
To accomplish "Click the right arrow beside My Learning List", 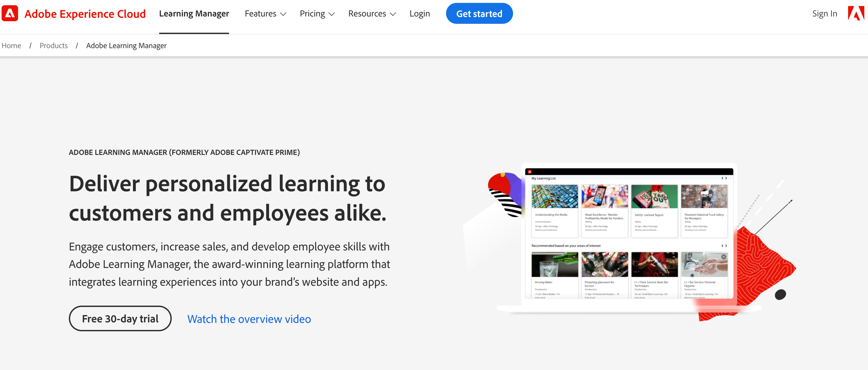I will [x=726, y=179].
